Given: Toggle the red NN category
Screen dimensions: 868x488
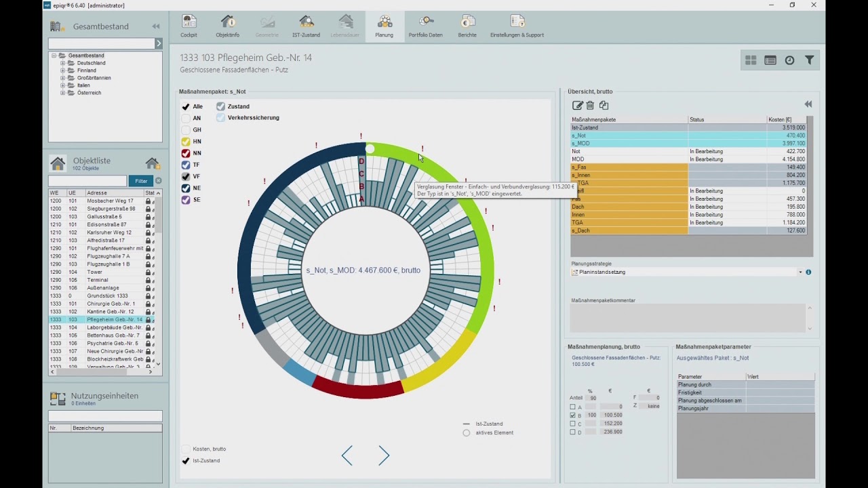Looking at the screenshot, I should point(186,153).
